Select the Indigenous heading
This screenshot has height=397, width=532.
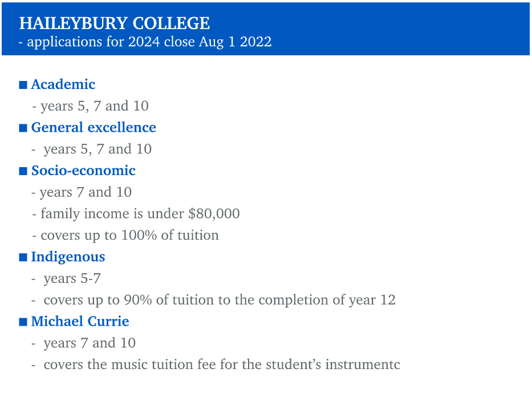point(68,257)
